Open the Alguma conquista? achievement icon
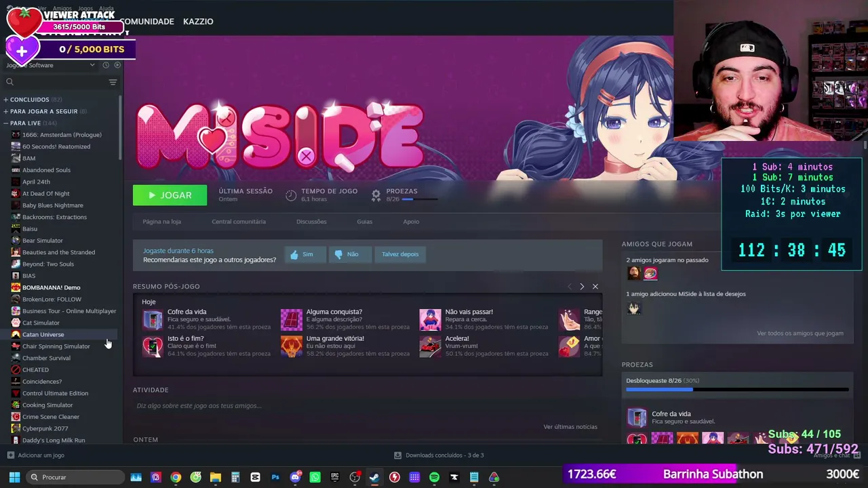Viewport: 868px width, 488px height. [x=291, y=319]
